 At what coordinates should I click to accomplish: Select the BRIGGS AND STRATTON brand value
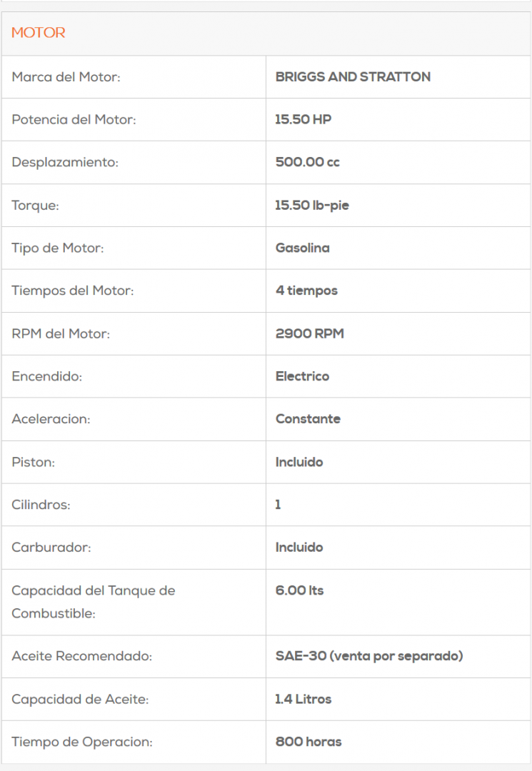pos(353,76)
